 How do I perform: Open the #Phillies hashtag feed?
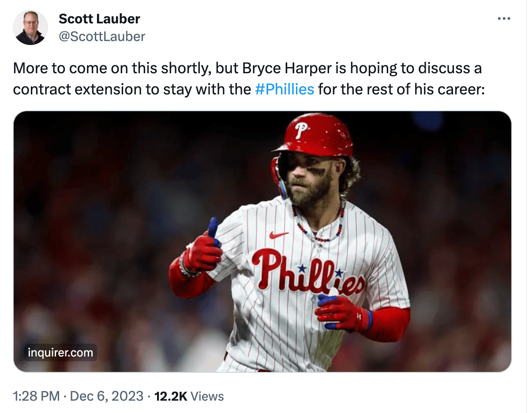[285, 89]
